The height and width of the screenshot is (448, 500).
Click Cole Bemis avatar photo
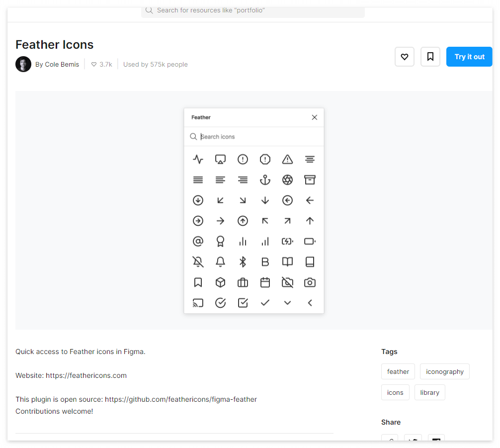[x=23, y=64]
